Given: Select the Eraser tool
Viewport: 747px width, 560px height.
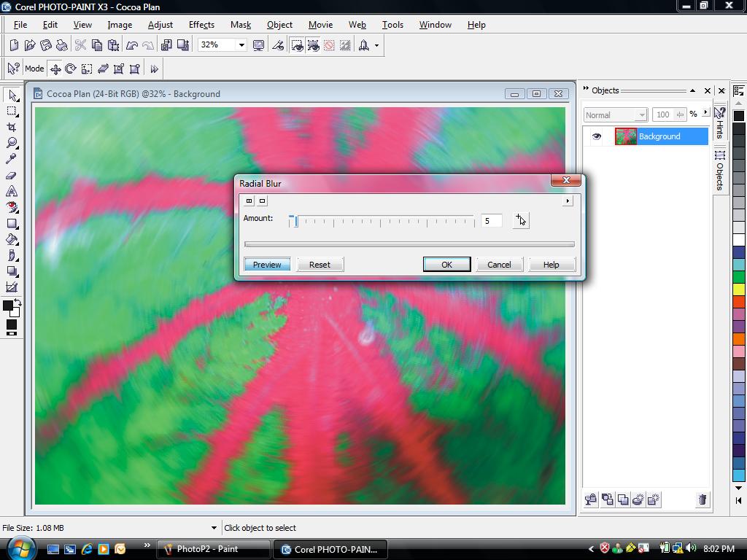Looking at the screenshot, I should click(x=12, y=175).
